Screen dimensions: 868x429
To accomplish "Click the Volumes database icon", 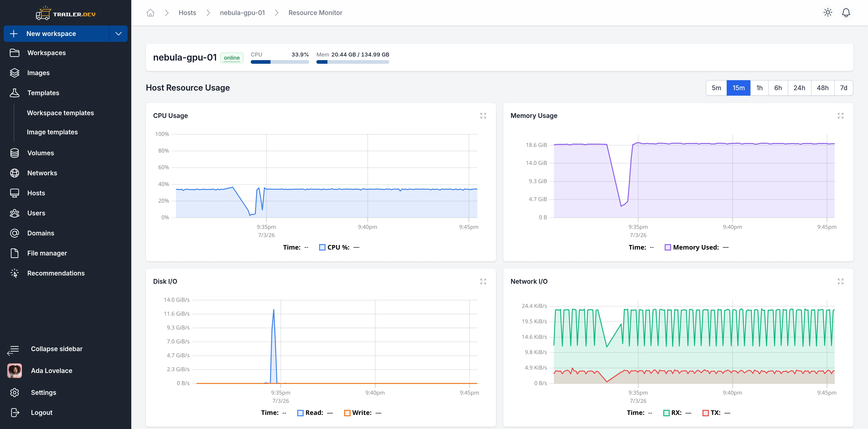I will pos(15,153).
